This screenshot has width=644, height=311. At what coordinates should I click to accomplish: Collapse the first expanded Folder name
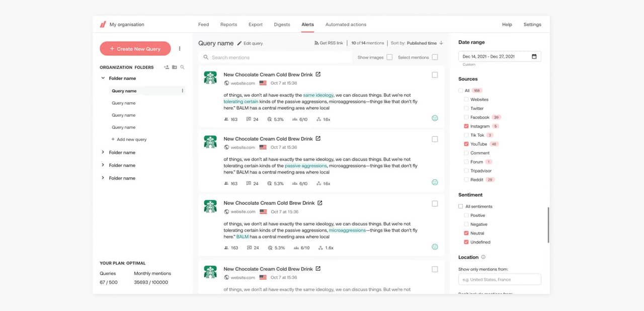(103, 79)
